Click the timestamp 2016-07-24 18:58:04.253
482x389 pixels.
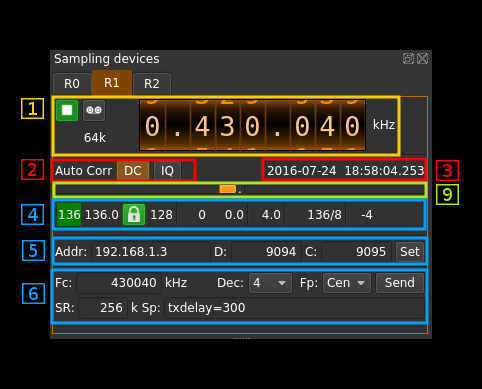(x=345, y=171)
